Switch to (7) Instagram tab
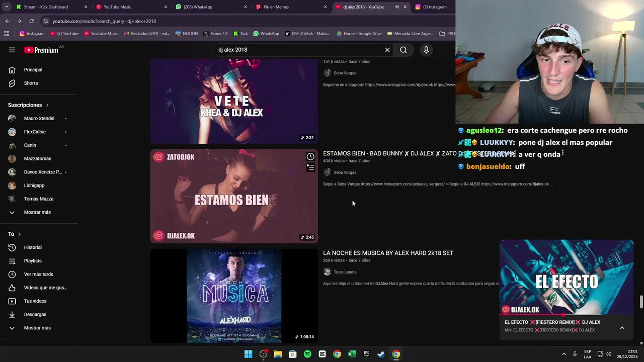The image size is (644, 362). (434, 7)
